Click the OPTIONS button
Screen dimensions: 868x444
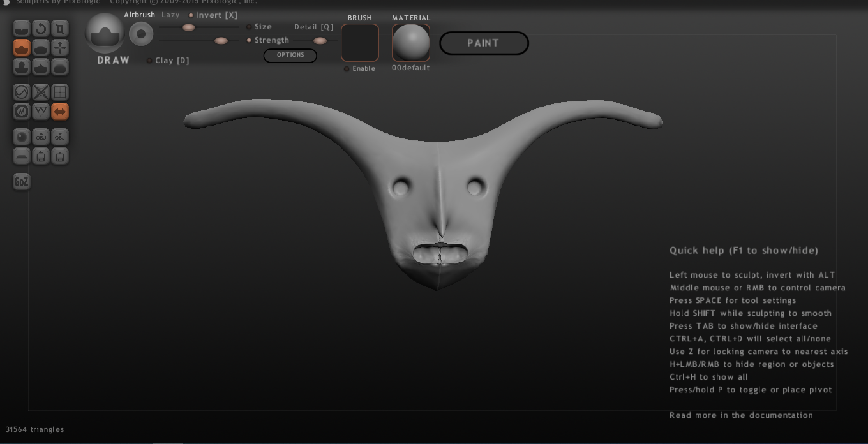click(x=290, y=56)
